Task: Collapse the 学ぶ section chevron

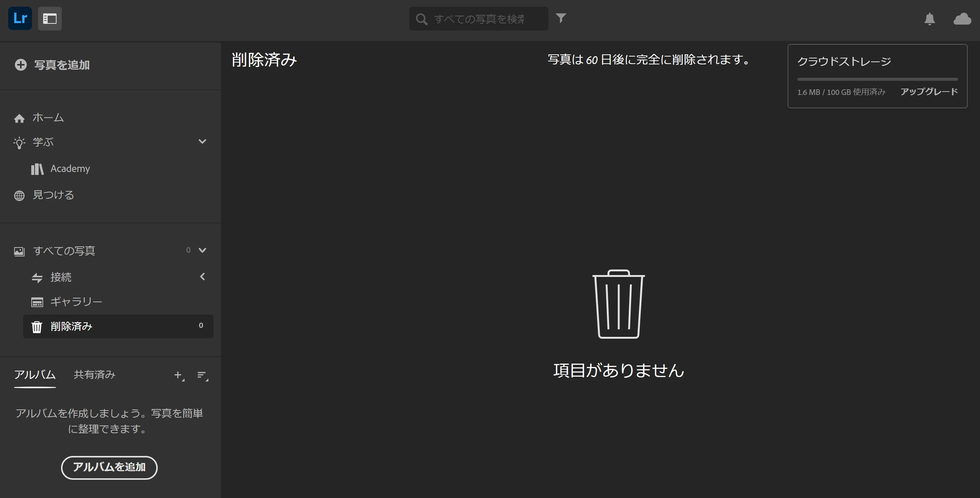Action: tap(202, 141)
